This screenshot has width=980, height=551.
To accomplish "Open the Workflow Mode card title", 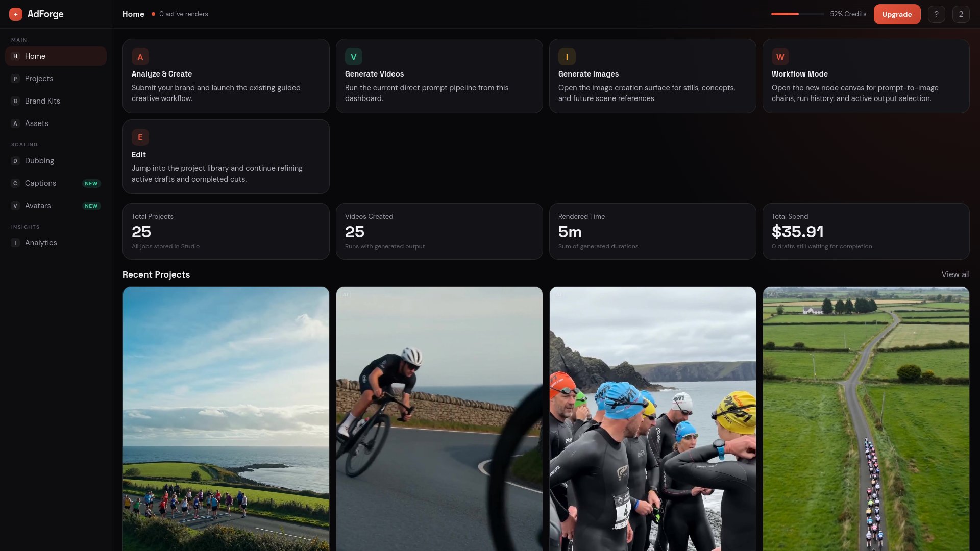I will (x=799, y=74).
